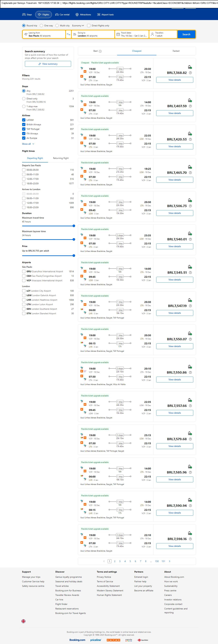Click the help icon beside BRL7,368.82 price
The image size is (218, 644).
click(x=190, y=73)
